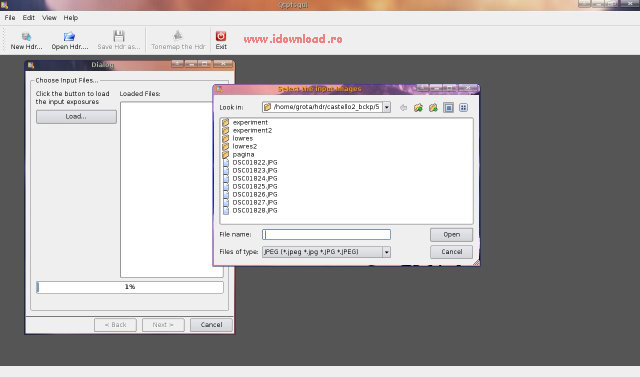Select the experiment folder name
640x377 pixels.
[250, 122]
